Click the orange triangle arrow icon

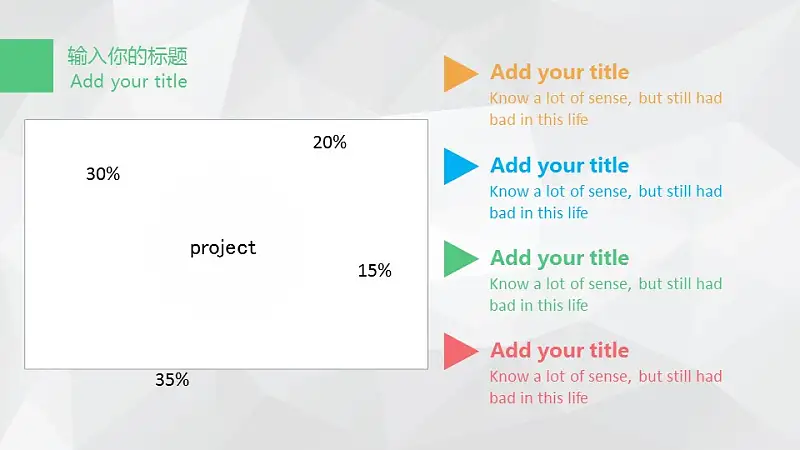point(461,73)
